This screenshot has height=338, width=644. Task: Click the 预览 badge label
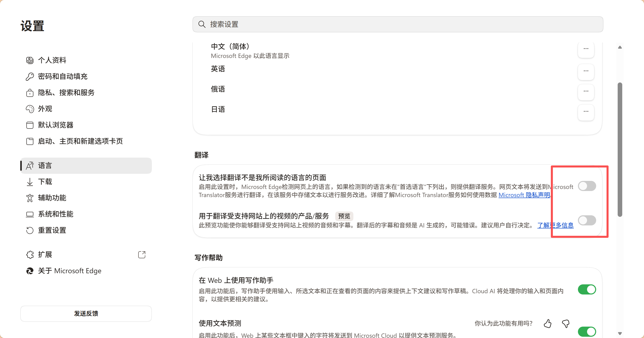point(344,216)
